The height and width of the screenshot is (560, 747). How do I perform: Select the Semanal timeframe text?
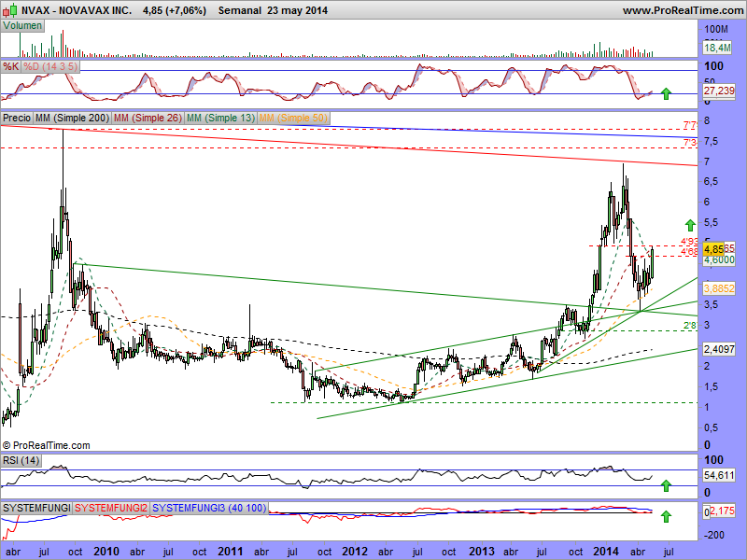tap(240, 10)
